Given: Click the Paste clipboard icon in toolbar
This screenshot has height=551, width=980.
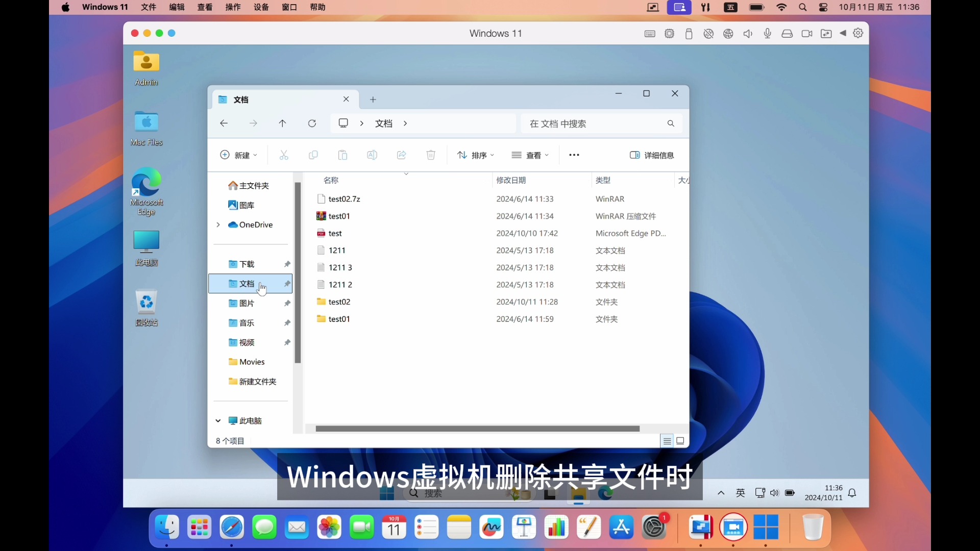Looking at the screenshot, I should (x=343, y=155).
